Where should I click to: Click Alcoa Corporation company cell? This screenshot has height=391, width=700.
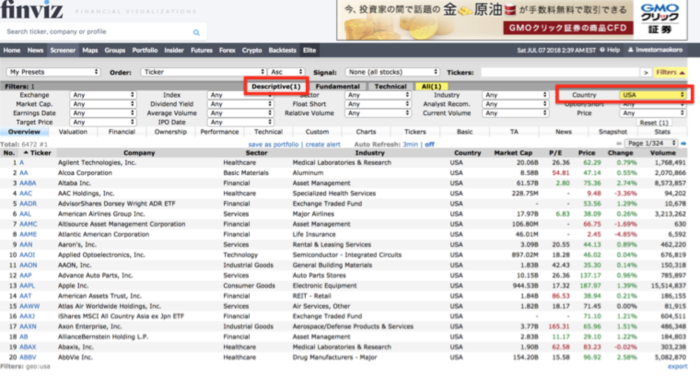click(85, 173)
